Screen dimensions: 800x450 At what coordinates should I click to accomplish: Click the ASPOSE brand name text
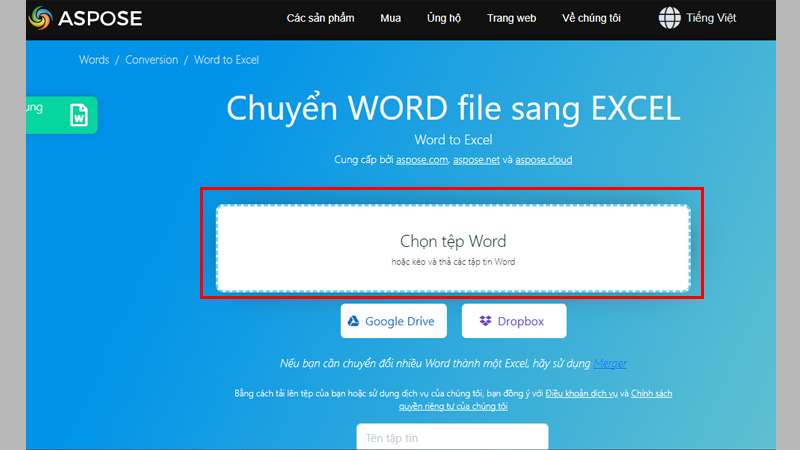pos(100,19)
